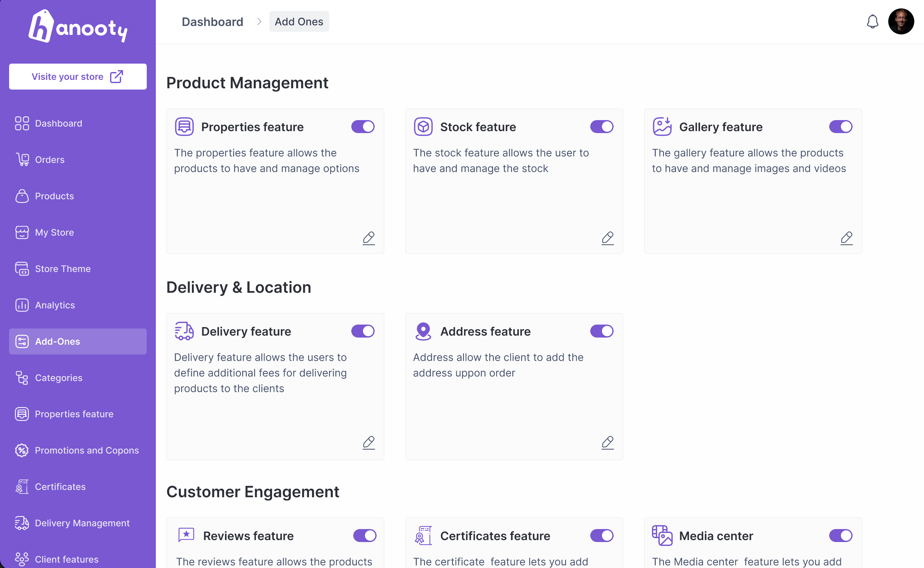The height and width of the screenshot is (568, 924).
Task: Click the Stock feature box icon
Action: point(423,127)
